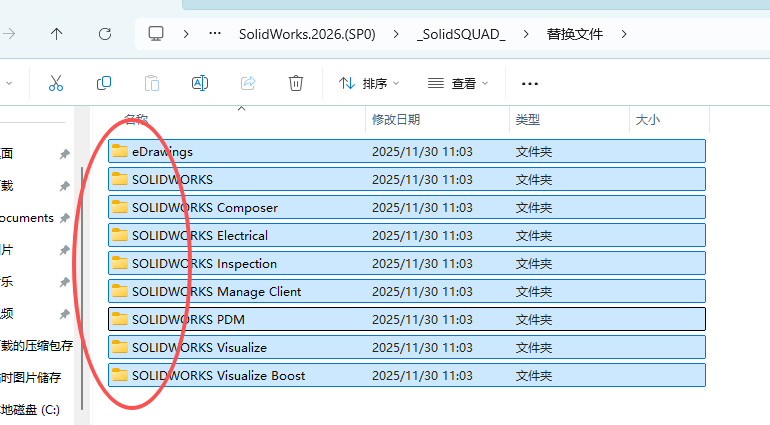This screenshot has width=770, height=425.
Task: Select the SOLIDWORKS folder row
Action: tap(407, 179)
